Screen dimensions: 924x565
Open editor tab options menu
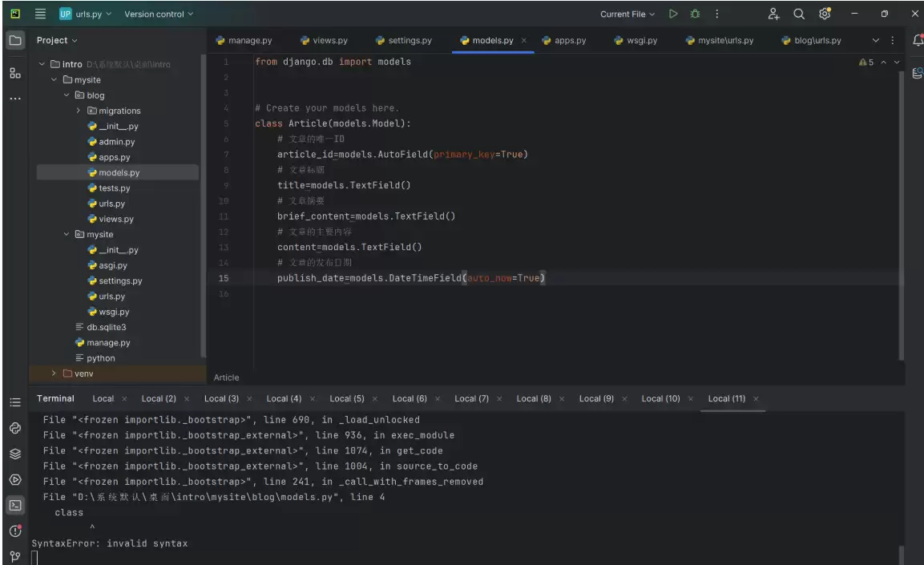tap(892, 40)
